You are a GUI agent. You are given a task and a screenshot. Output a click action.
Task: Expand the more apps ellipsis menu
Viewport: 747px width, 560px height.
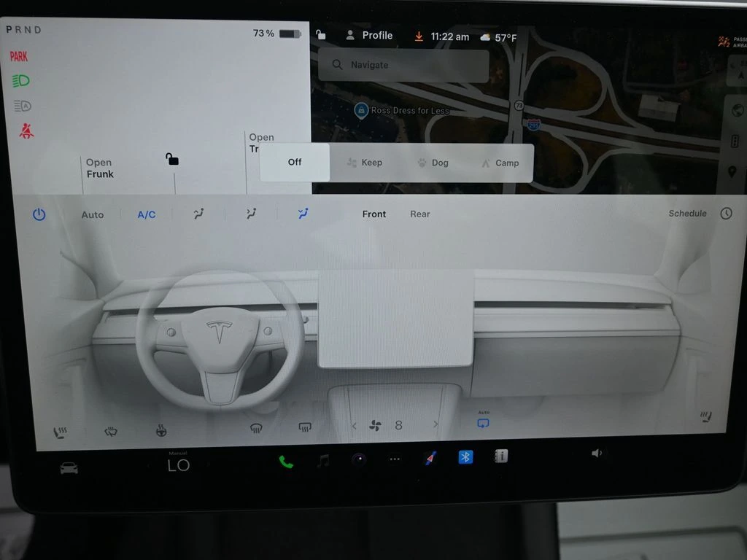click(x=395, y=459)
